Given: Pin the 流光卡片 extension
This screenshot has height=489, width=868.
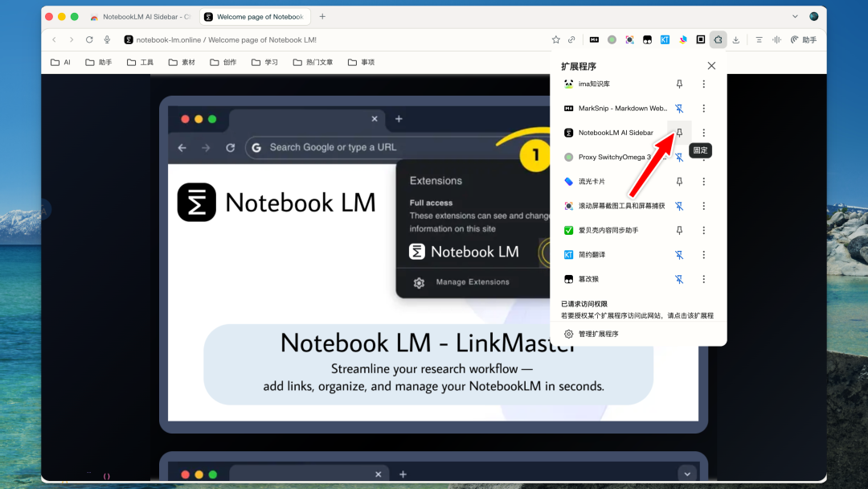Looking at the screenshot, I should coord(679,182).
